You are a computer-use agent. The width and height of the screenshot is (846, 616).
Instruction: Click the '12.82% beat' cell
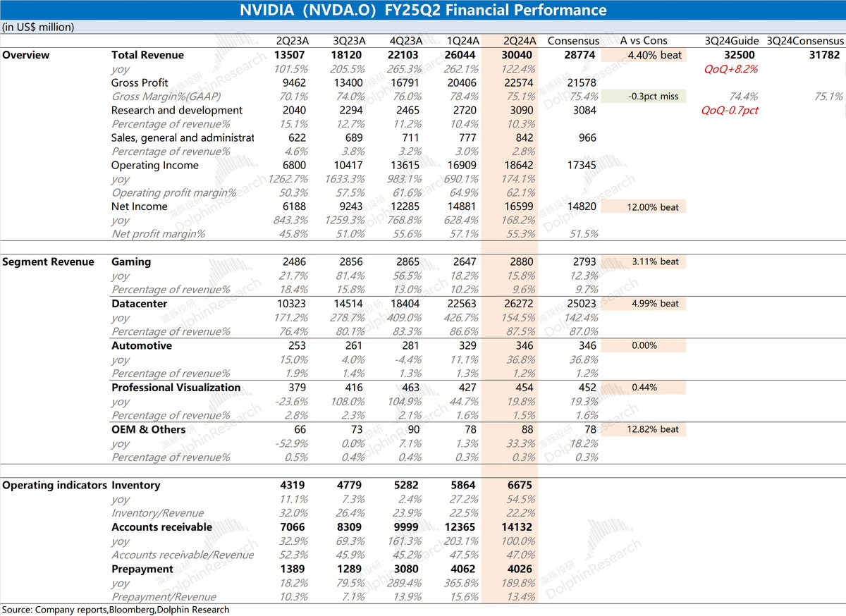[x=644, y=429]
